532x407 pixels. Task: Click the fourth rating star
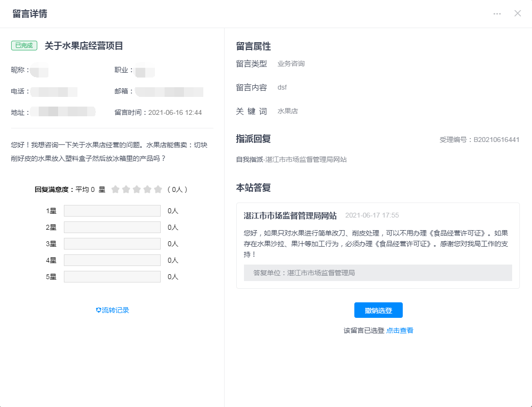147,189
